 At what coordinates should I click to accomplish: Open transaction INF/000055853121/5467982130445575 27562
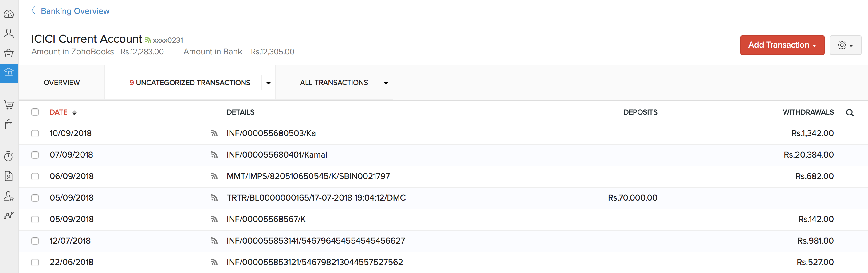[315, 263]
